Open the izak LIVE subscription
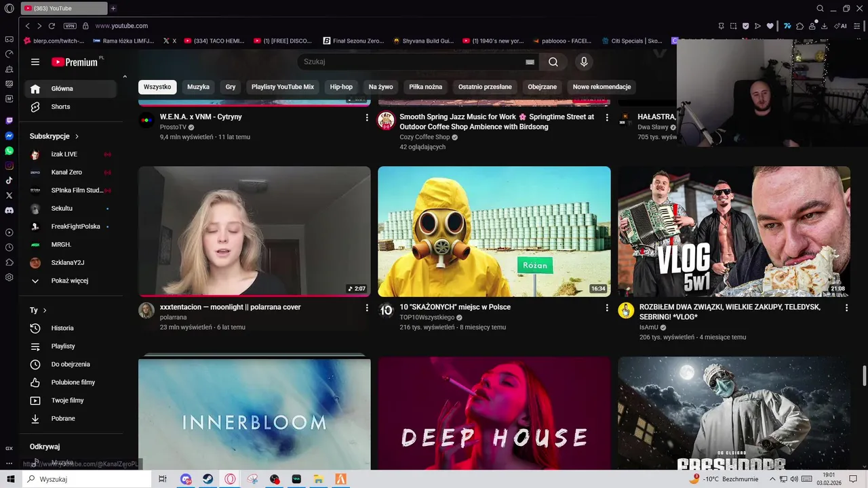The height and width of the screenshot is (488, 868). 71,154
